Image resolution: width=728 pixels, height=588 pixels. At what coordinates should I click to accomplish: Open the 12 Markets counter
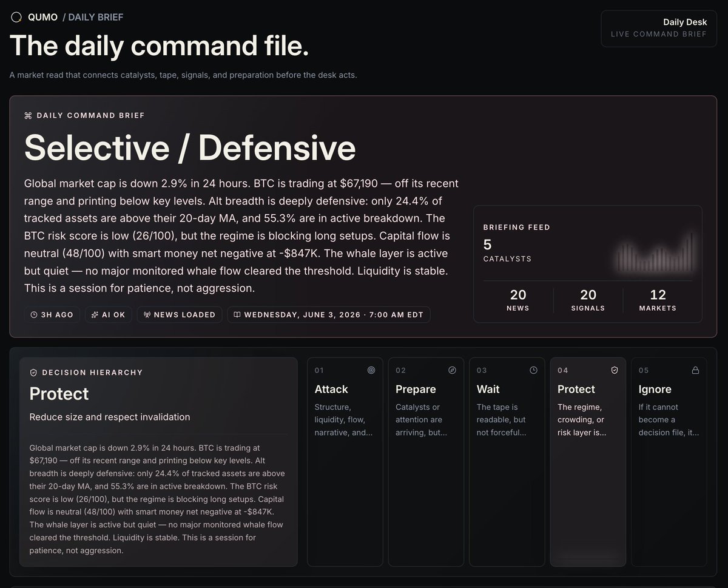pos(658,300)
